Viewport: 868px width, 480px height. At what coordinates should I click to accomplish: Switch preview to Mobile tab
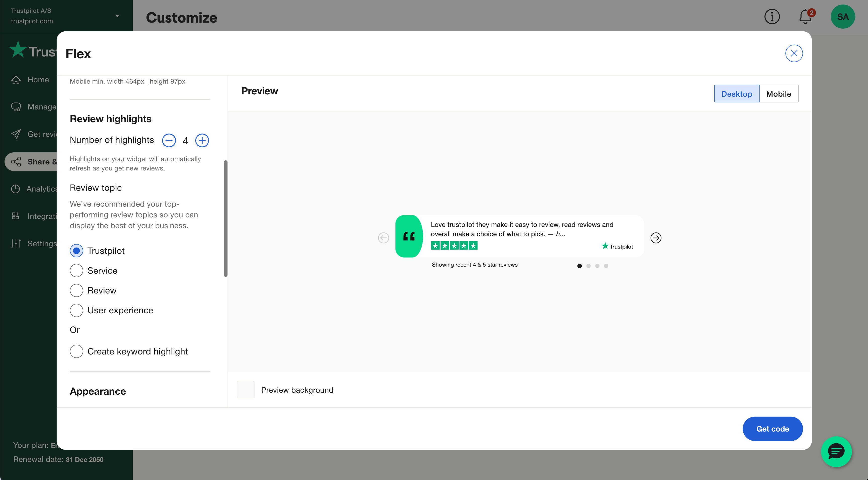778,94
